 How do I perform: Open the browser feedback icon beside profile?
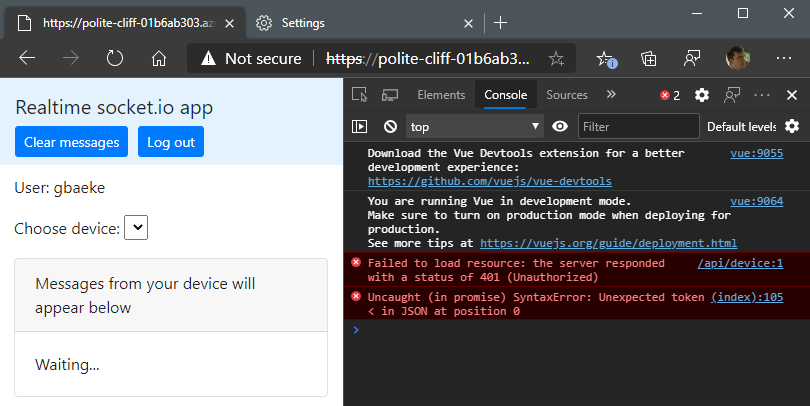pyautogui.click(x=692, y=58)
